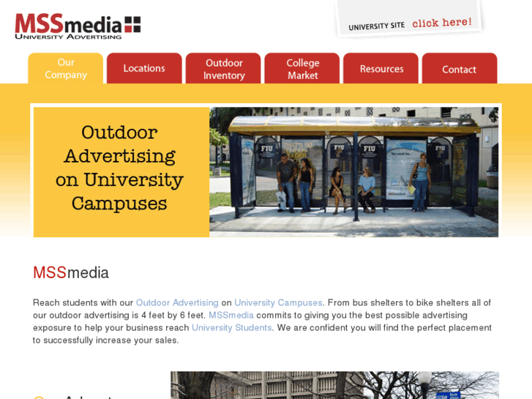The image size is (532, 399).
Task: Click the bus shelter photo
Action: tap(354, 172)
